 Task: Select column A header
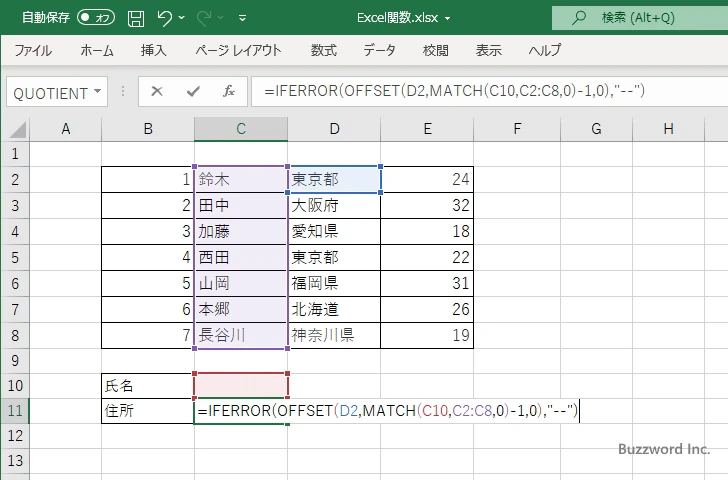click(65, 129)
